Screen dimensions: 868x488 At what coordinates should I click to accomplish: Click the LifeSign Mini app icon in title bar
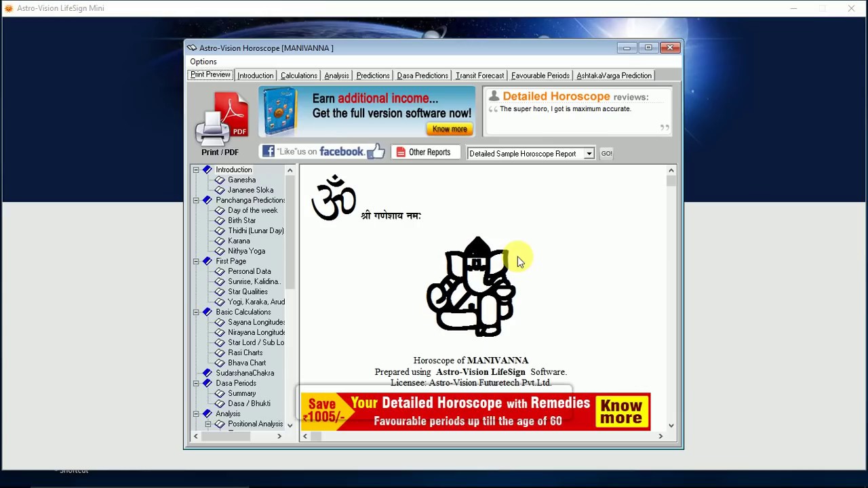click(x=8, y=8)
